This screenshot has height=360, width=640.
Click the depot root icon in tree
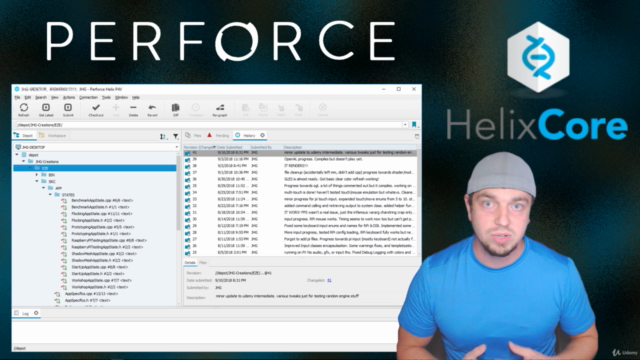click(x=24, y=155)
